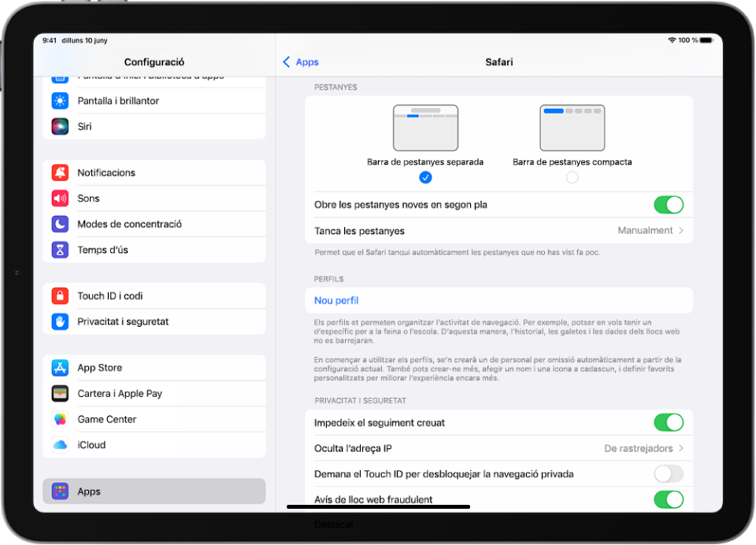The width and height of the screenshot is (756, 545).
Task: Tap the 9:41 clock in status bar
Action: (x=49, y=40)
